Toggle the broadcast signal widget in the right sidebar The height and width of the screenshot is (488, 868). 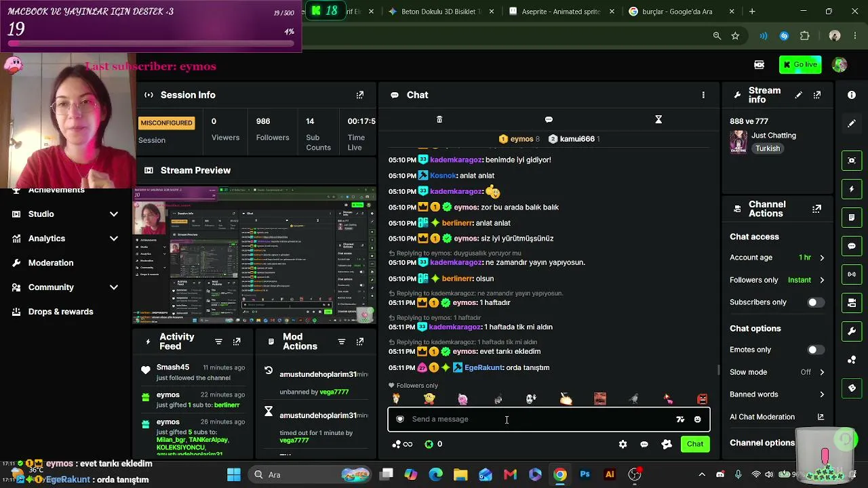point(852,274)
